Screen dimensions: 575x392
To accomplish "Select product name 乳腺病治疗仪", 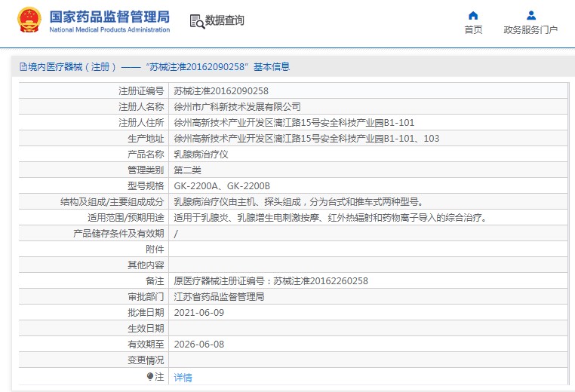I will pyautogui.click(x=201, y=154).
